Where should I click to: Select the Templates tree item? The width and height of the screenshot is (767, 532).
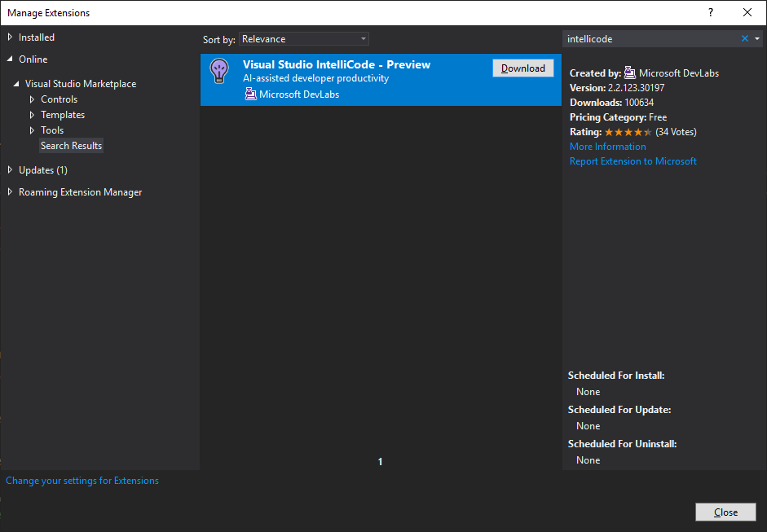tap(63, 115)
